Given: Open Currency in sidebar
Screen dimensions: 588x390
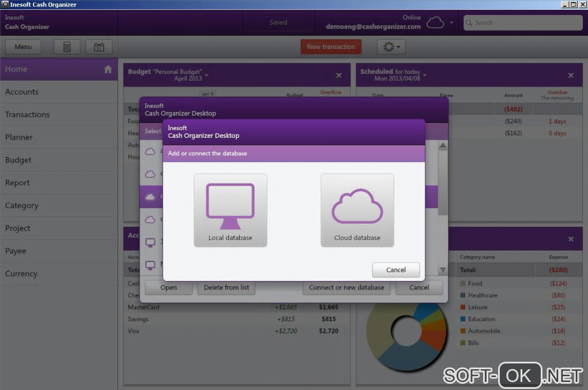Looking at the screenshot, I should tap(59, 273).
